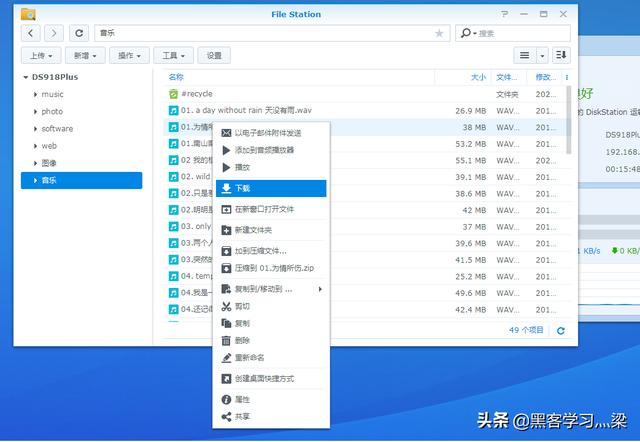Open help with the question mark icon
This screenshot has height=442, width=640.
tap(504, 14)
